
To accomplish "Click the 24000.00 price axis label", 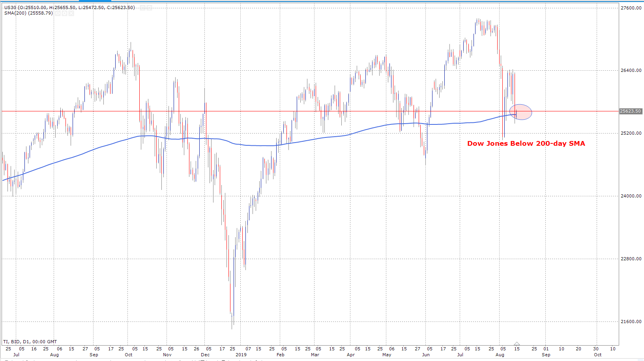I will (631, 196).
